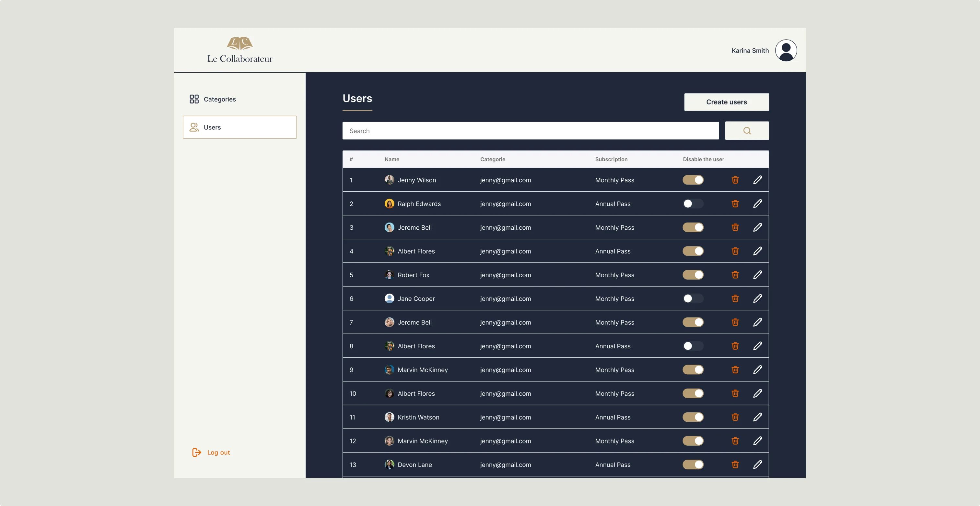Click trash icon for Devon Lane
Viewport: 980px width, 506px height.
[735, 464]
